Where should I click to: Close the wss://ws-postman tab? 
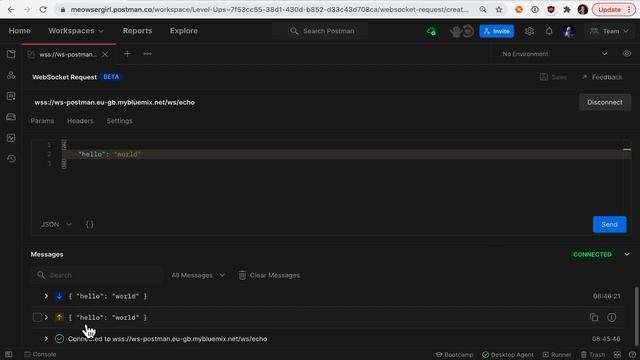point(105,54)
